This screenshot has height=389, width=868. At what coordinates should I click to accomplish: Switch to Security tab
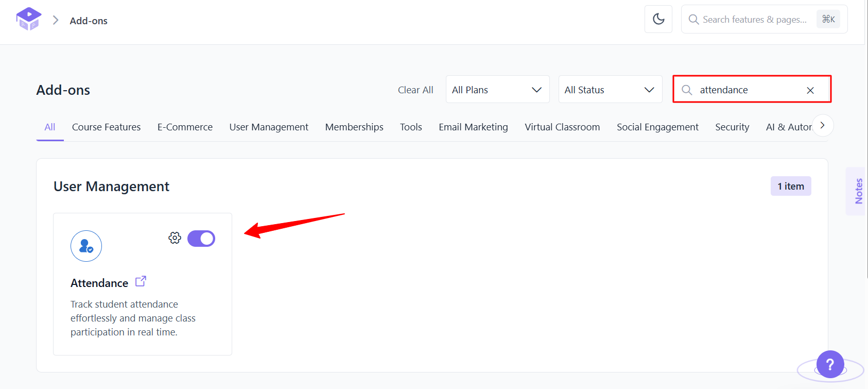tap(732, 127)
